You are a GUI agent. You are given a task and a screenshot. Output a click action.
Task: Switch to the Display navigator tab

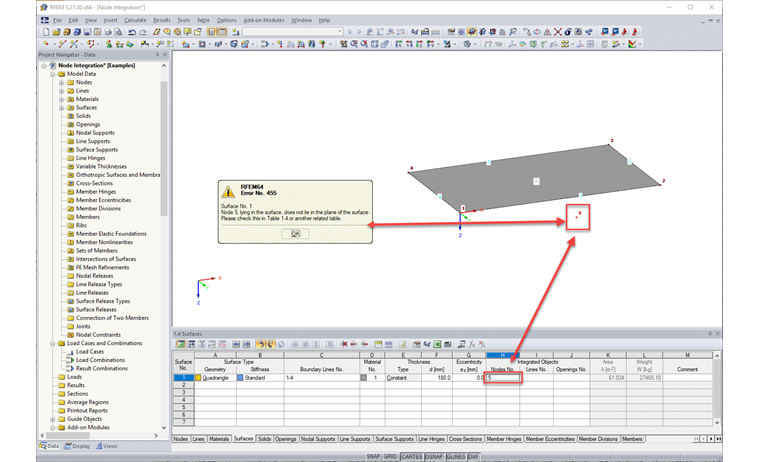tap(78, 446)
